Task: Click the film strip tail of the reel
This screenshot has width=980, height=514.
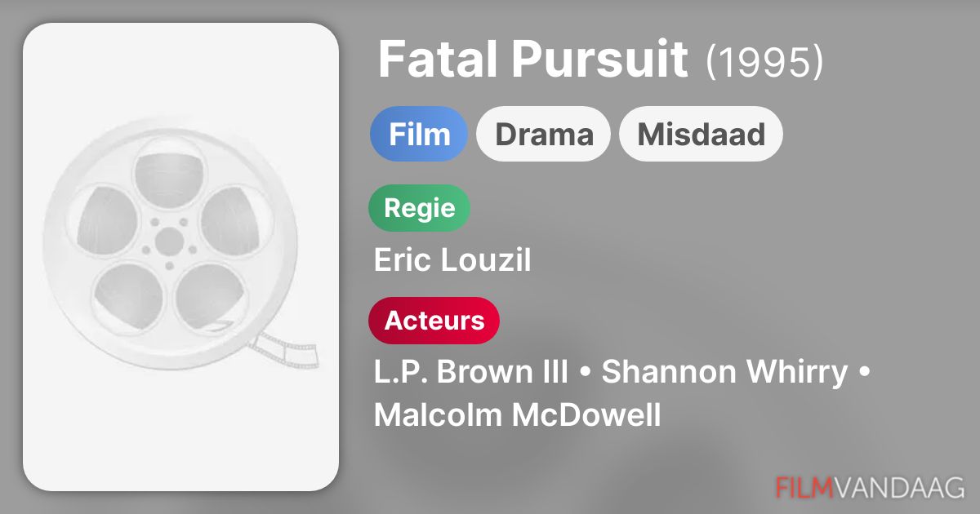Action: coord(285,349)
